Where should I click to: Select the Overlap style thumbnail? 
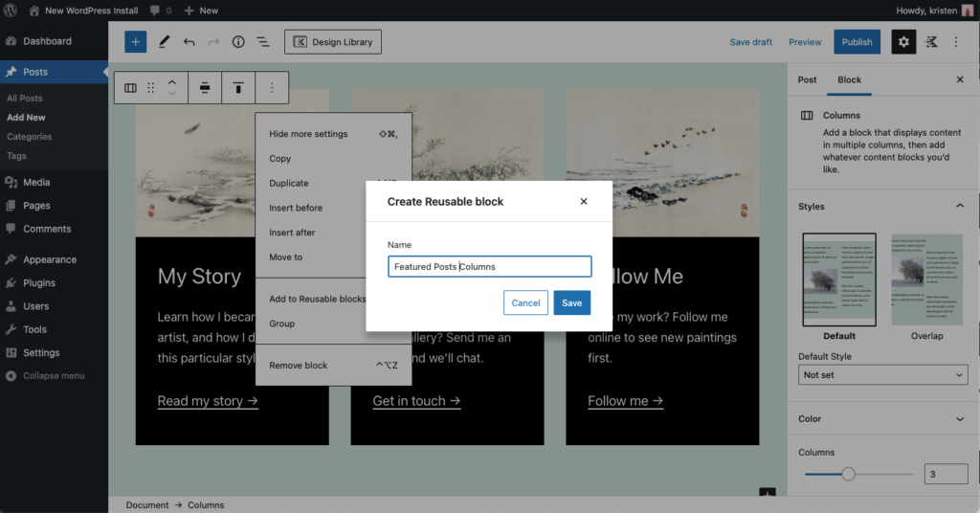(x=926, y=279)
